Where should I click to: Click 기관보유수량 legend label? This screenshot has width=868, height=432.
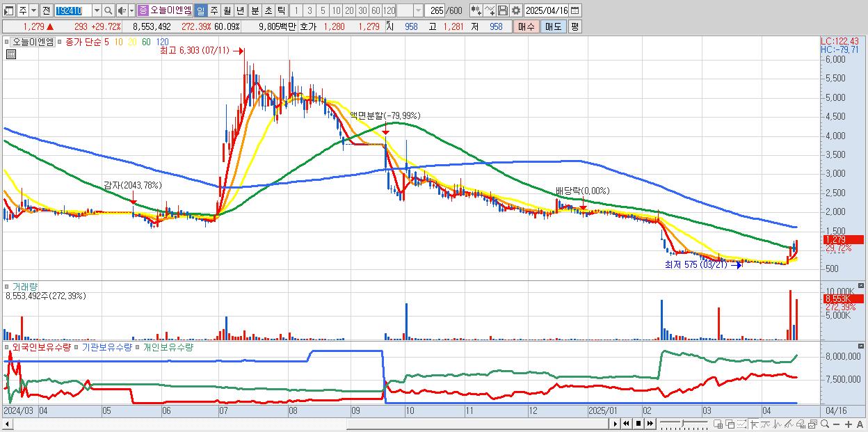point(106,346)
